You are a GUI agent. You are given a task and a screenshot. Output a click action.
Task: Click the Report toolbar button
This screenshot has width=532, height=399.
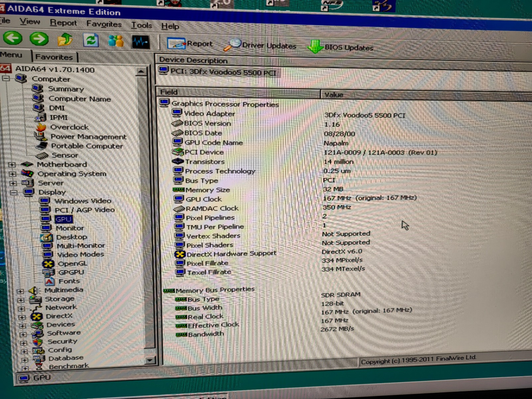point(190,44)
